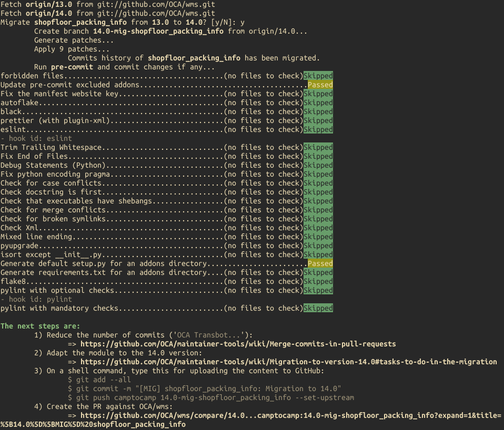The width and height of the screenshot is (504, 430).
Task: Click the Skipped badge next to pyupgrade
Action: pos(318,245)
